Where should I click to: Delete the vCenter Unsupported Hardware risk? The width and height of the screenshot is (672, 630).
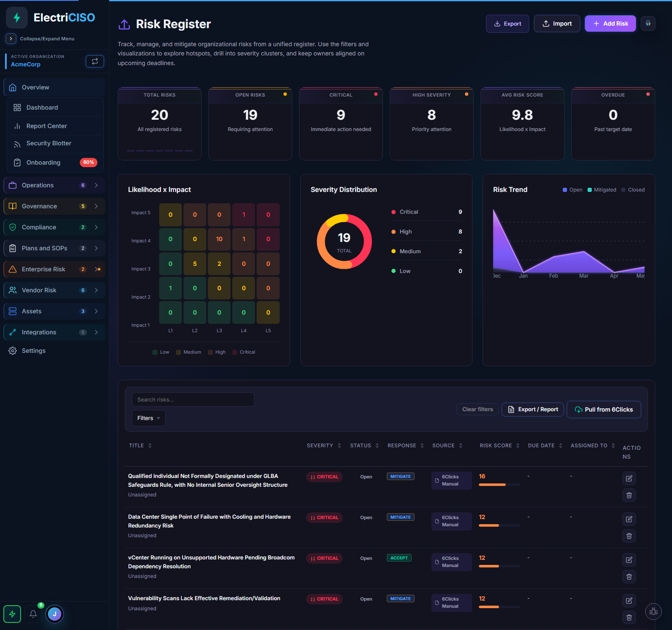coord(629,577)
